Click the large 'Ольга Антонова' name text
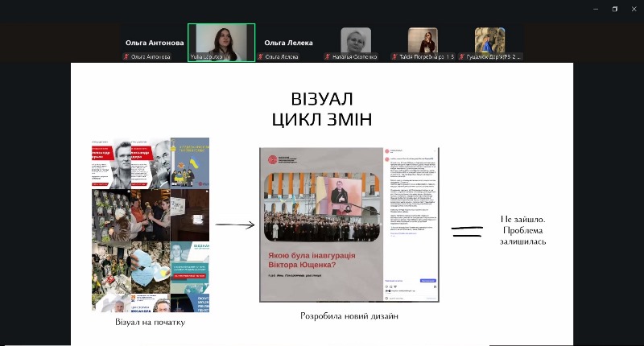Image resolution: width=644 pixels, height=346 pixels. pos(155,43)
